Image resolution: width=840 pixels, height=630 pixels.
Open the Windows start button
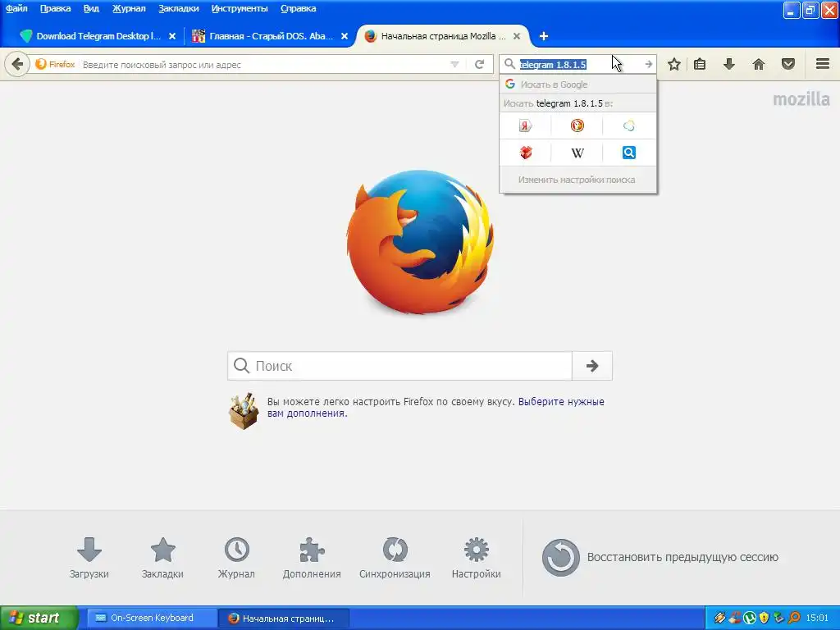(39, 618)
